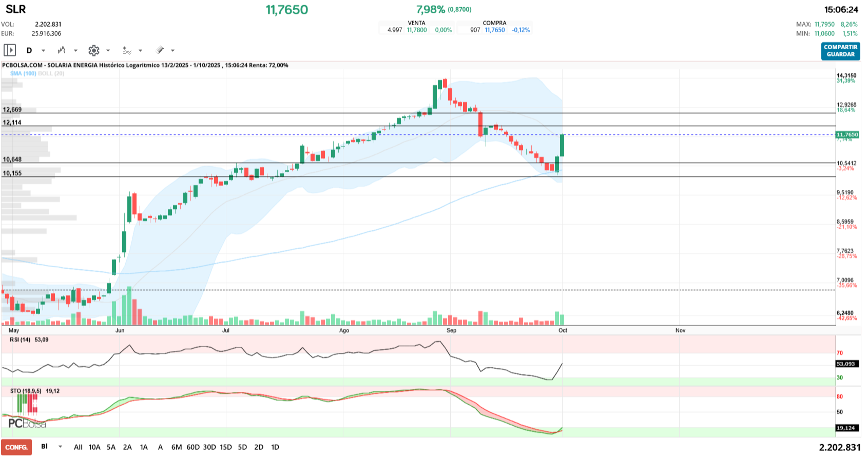This screenshot has height=458, width=868.
Task: Select the 6M range tab
Action: (x=177, y=447)
